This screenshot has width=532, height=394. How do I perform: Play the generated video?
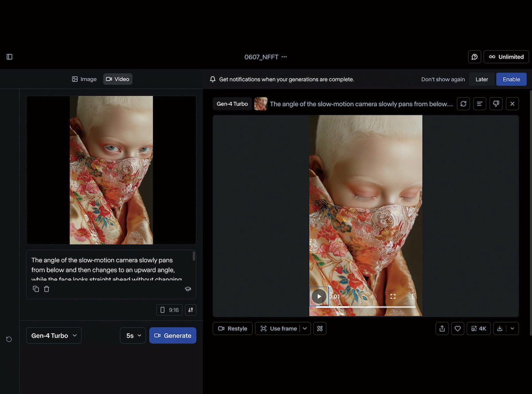click(319, 296)
